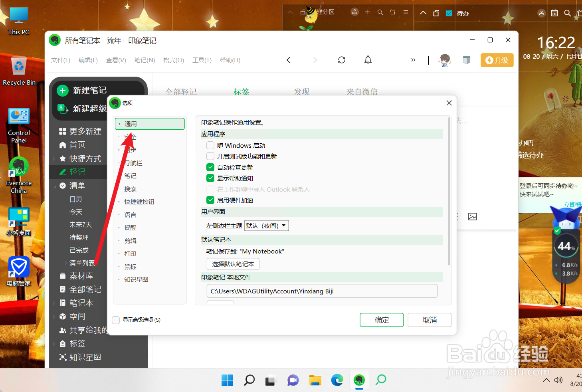The width and height of the screenshot is (582, 392).
Task: Click 选择默认笔记本 button
Action: pos(233,264)
